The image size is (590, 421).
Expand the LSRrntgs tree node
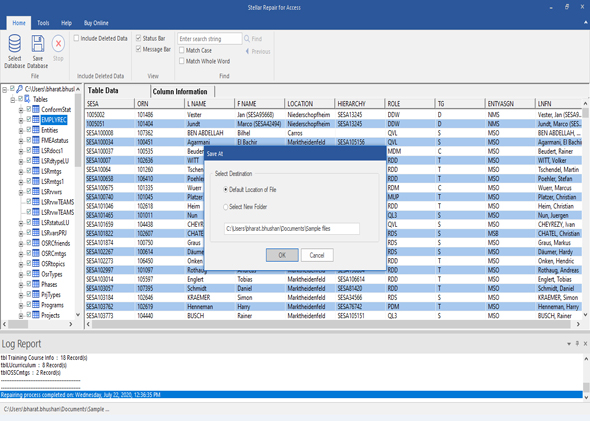pos(21,172)
